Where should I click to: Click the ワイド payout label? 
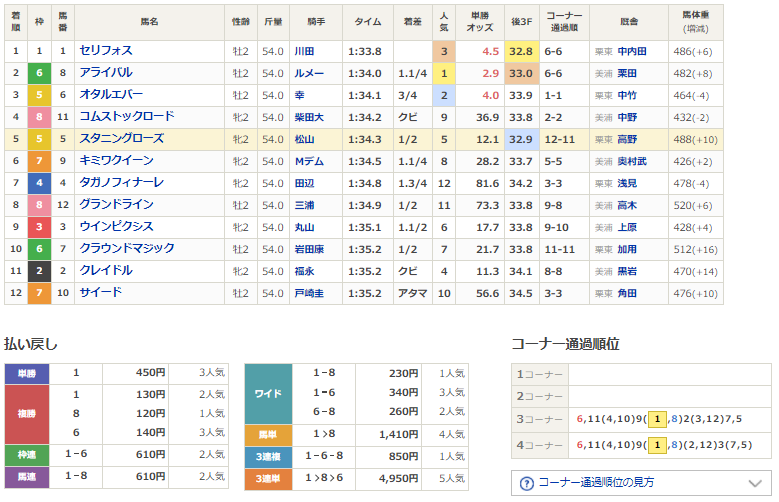pos(268,393)
